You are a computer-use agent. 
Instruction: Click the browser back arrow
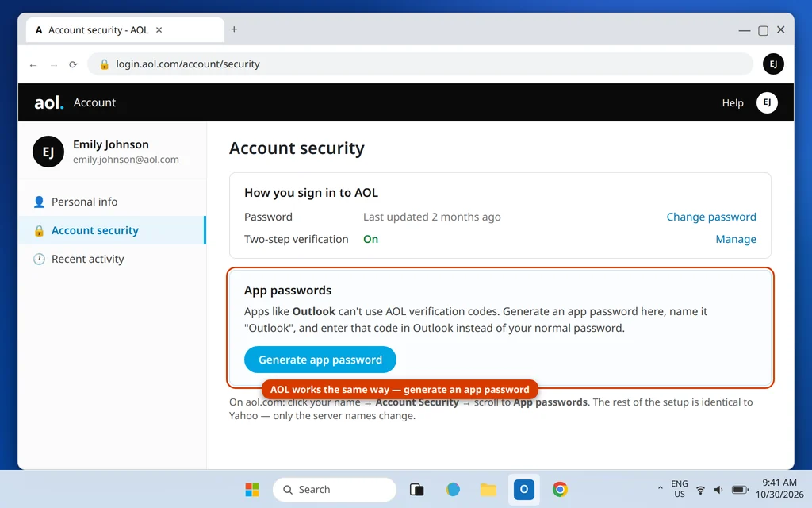(x=33, y=65)
